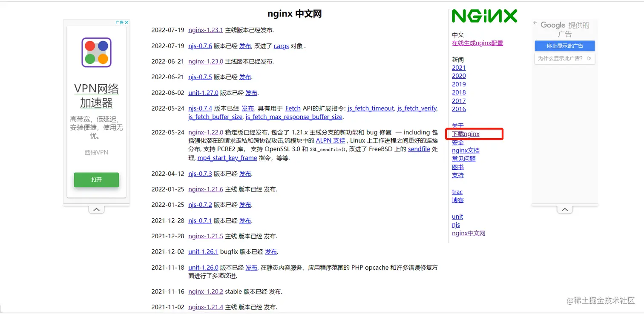Open 常见问题 sidebar link
Screen dimensions: 644x314
[464, 159]
